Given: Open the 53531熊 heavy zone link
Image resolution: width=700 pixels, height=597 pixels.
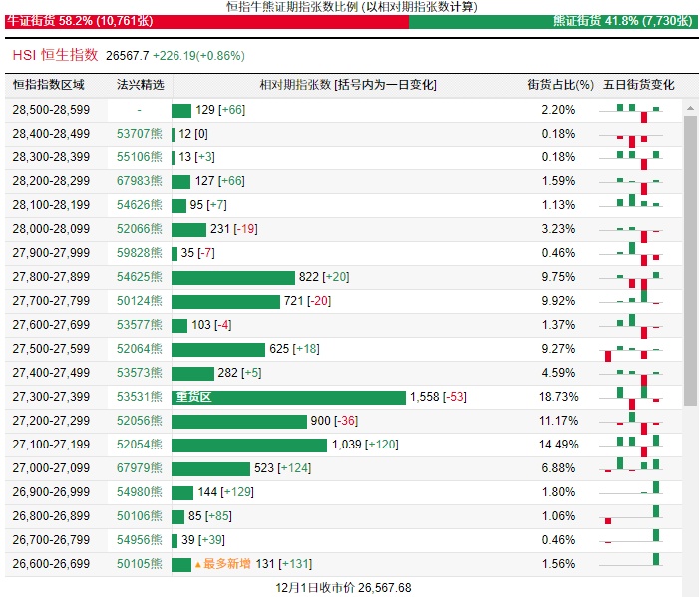Looking at the screenshot, I should click(139, 397).
